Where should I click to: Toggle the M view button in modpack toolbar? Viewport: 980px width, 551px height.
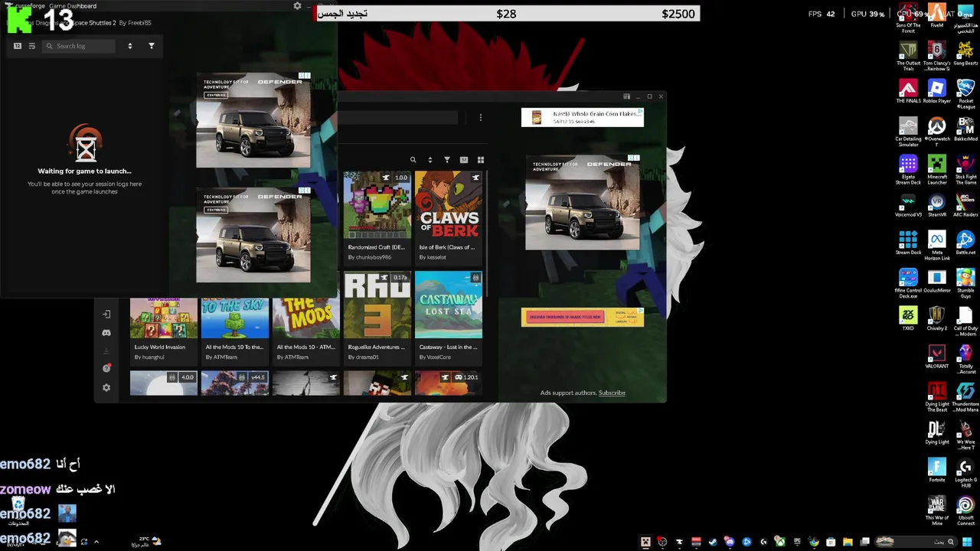click(x=464, y=160)
